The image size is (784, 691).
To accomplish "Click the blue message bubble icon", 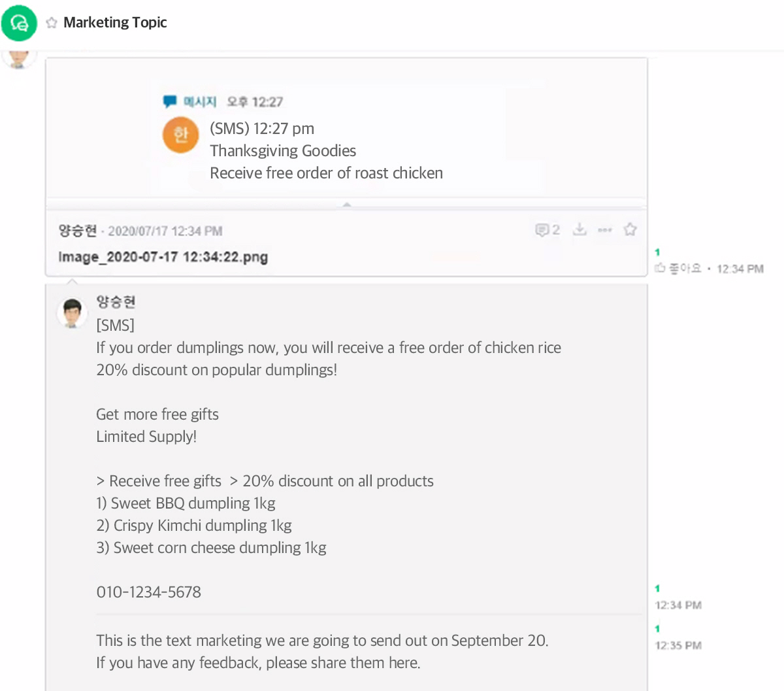I will coord(170,101).
